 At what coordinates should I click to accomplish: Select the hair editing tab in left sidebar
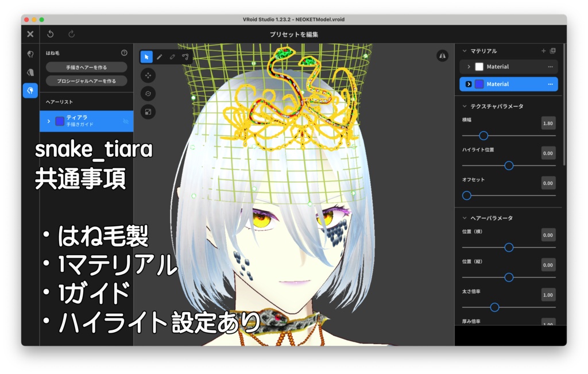pyautogui.click(x=30, y=90)
